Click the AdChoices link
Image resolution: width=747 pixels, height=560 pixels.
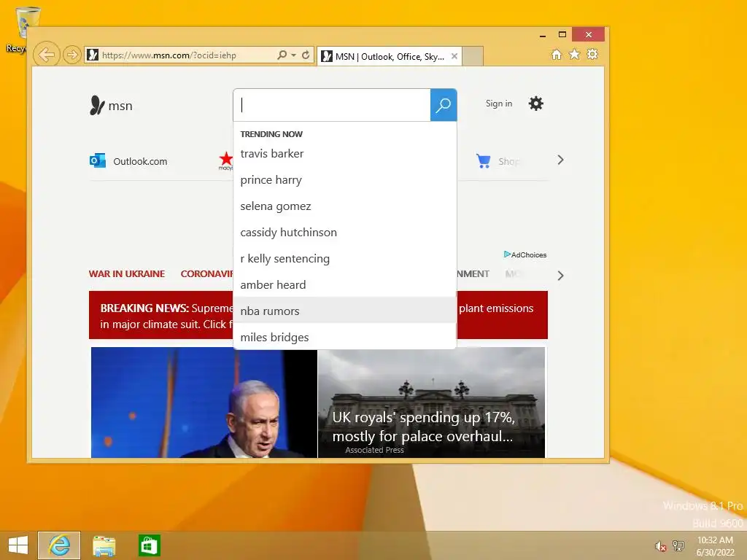coord(525,254)
